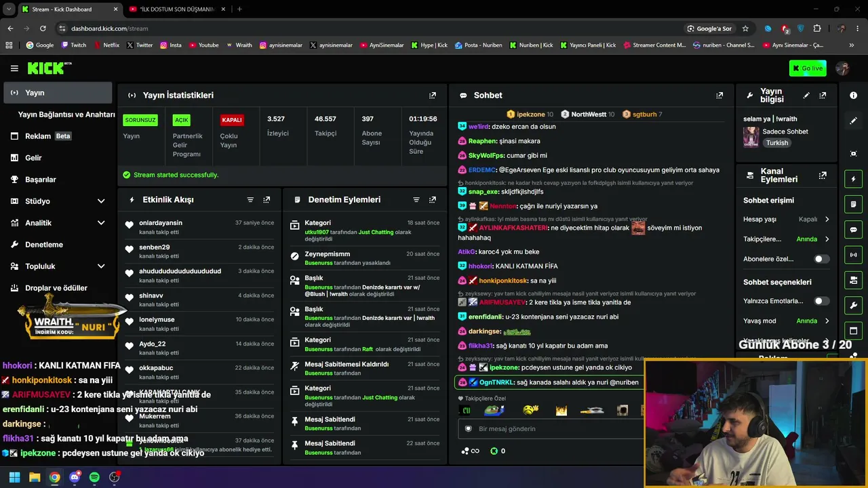Filter the Denetim Eylemleri list
The width and height of the screenshot is (868, 488).
coord(416,200)
